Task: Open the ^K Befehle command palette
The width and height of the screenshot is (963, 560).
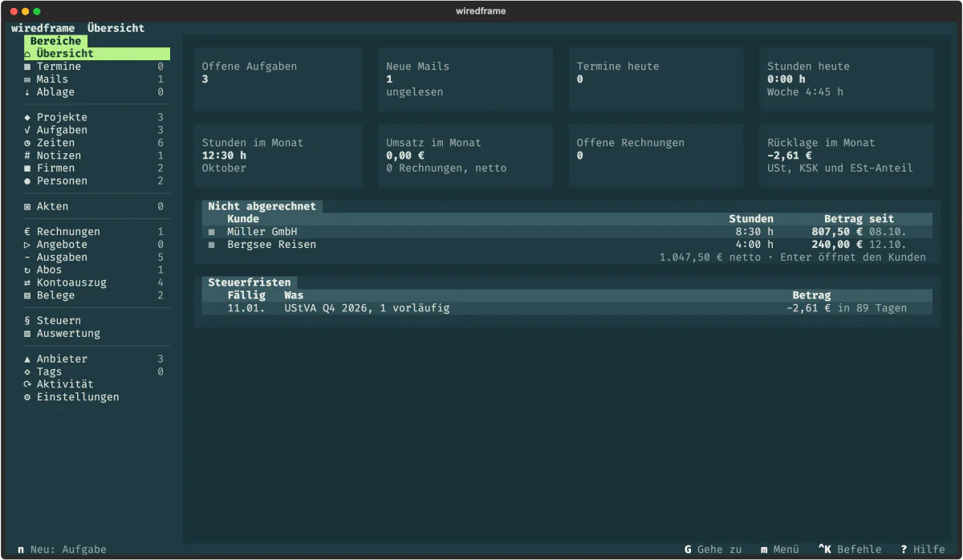Action: point(849,550)
